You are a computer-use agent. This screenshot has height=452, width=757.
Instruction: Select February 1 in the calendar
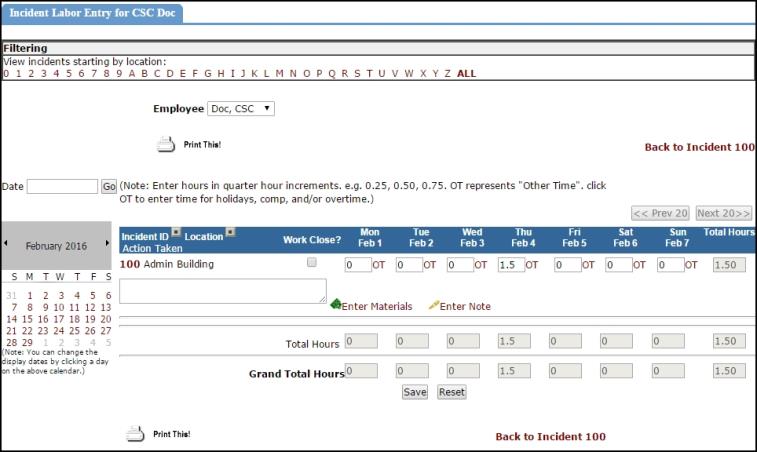30,296
